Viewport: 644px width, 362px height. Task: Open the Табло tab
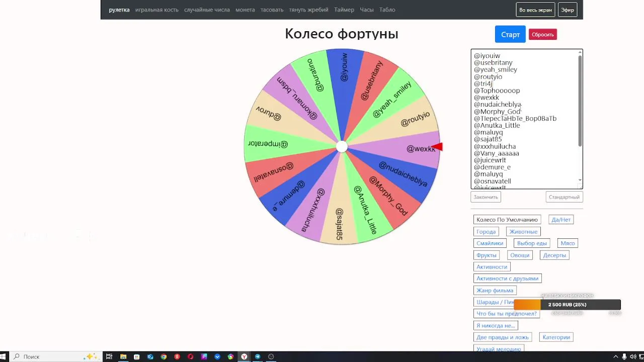click(387, 10)
